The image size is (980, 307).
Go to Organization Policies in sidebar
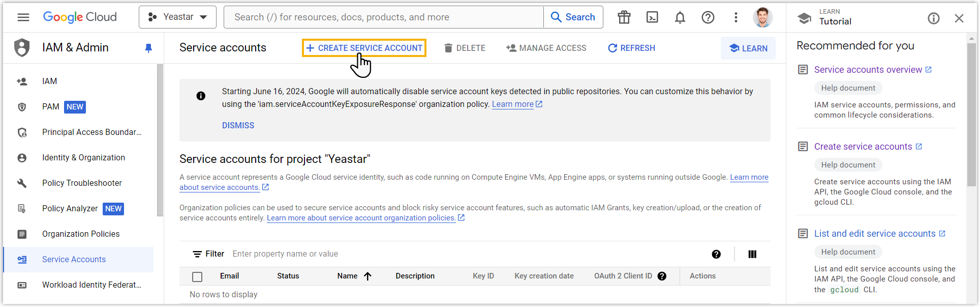[81, 234]
